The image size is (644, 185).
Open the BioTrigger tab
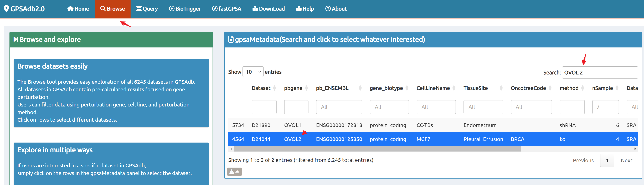click(x=185, y=9)
